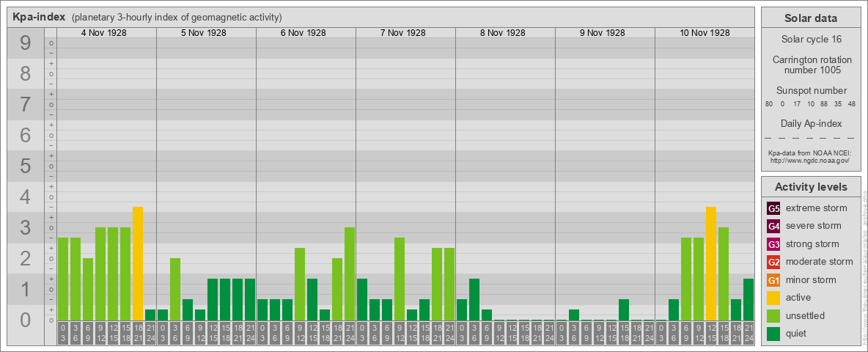The width and height of the screenshot is (868, 352).
Task: Select the '7 Nov 1928' date header
Action: coord(402,33)
